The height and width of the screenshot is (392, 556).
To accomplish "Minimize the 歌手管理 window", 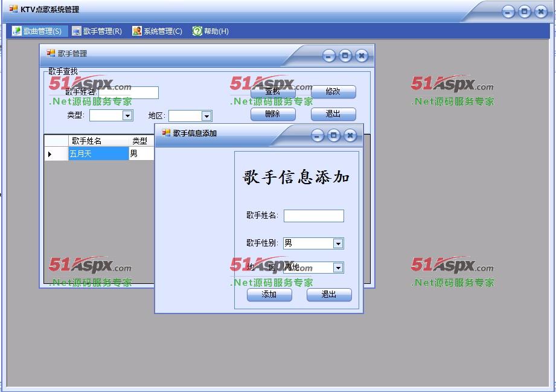I will (329, 56).
